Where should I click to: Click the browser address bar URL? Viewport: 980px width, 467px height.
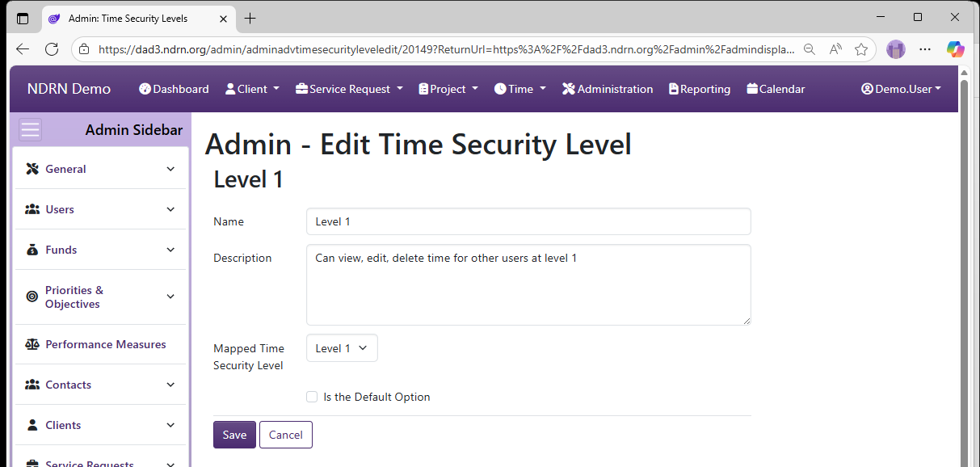(x=446, y=49)
